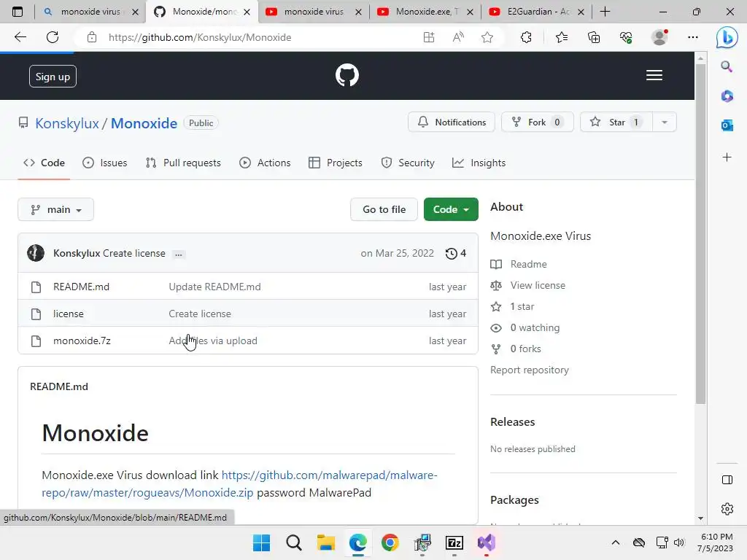Show hidden system tray icons chevron
The height and width of the screenshot is (560, 747).
615,542
